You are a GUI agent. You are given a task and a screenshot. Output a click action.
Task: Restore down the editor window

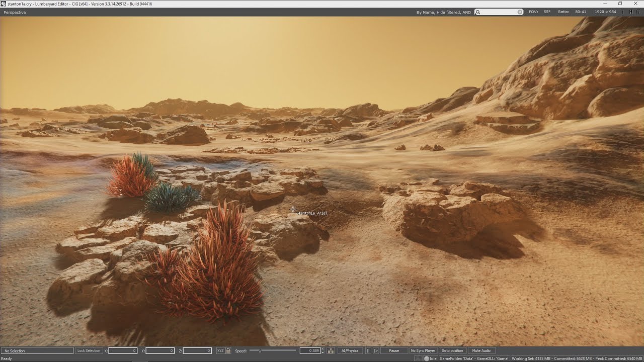[620, 4]
